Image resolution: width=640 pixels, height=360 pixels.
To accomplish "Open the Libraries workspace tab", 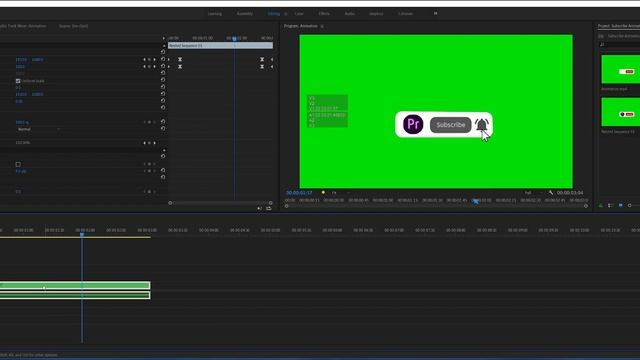I will pos(405,14).
